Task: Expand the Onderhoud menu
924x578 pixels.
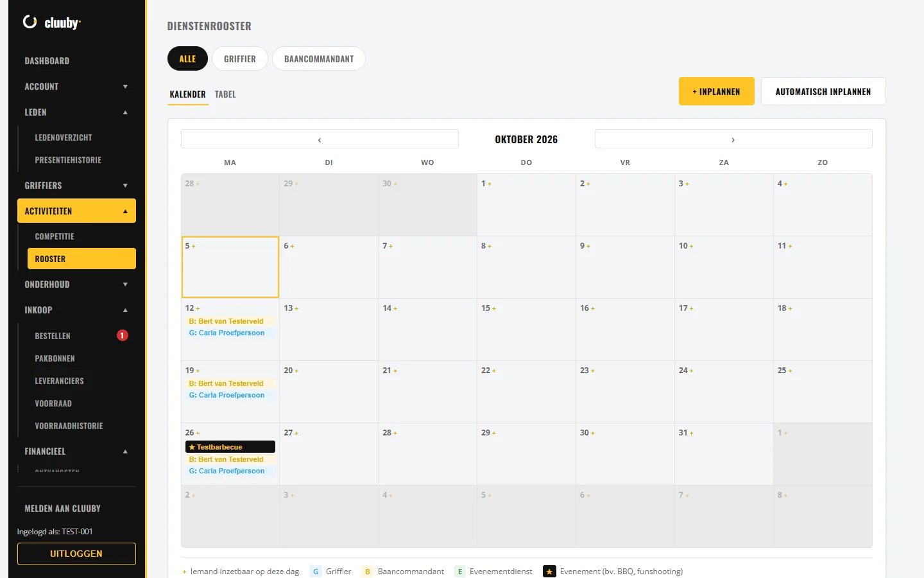Action: click(x=76, y=285)
